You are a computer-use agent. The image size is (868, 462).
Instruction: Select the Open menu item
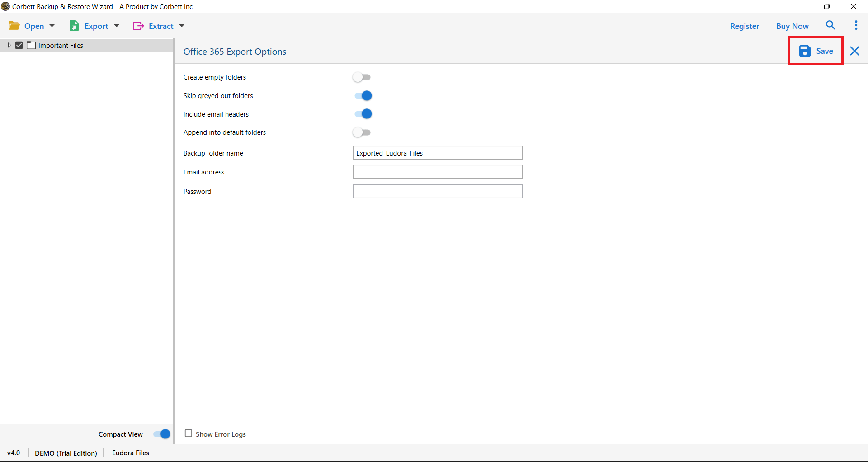(34, 26)
